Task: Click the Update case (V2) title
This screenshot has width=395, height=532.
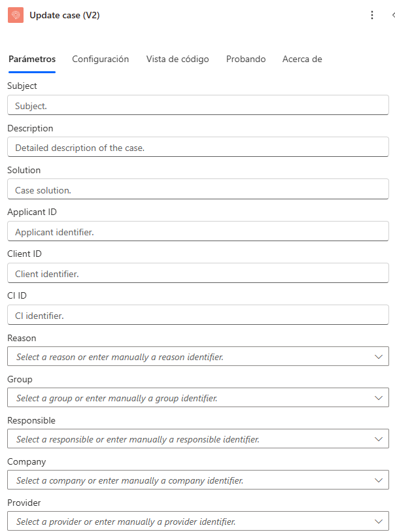Action: (65, 15)
